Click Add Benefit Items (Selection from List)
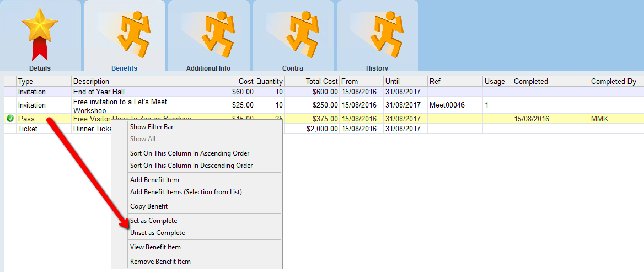 pyautogui.click(x=186, y=192)
